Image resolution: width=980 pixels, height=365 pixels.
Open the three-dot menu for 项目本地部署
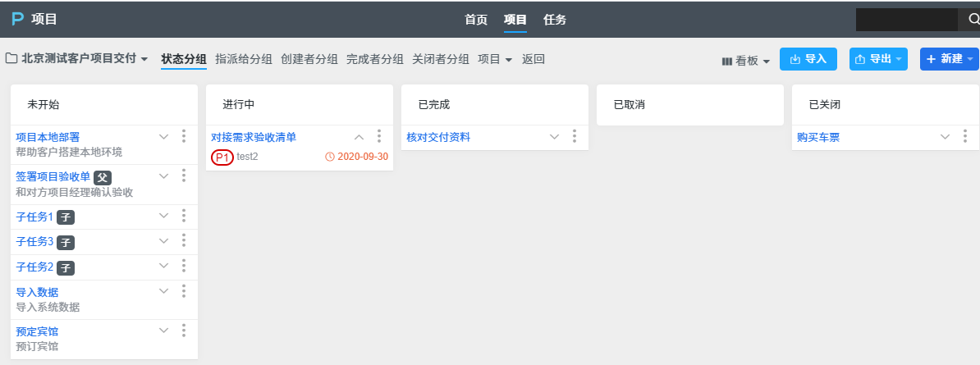coord(184,136)
